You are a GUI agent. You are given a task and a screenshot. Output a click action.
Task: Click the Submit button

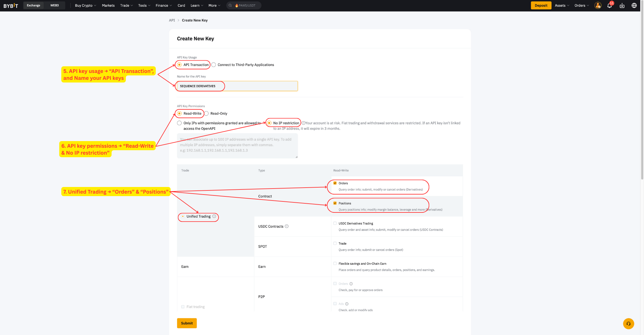(x=187, y=323)
